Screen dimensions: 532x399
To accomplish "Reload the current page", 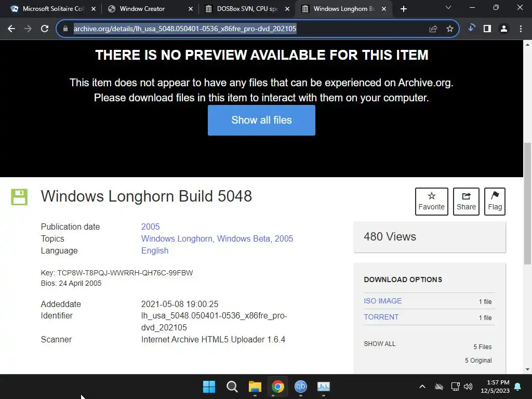I will point(45,29).
